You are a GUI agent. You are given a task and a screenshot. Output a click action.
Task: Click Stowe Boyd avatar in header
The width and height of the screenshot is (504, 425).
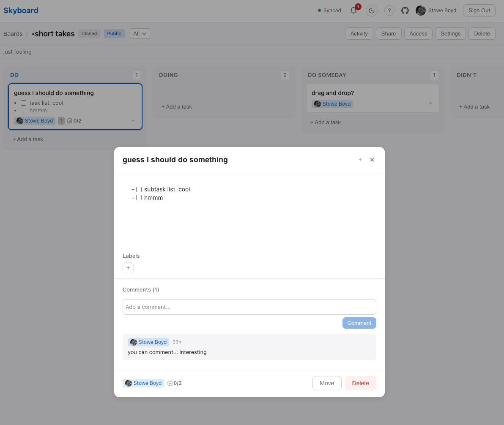pos(420,11)
